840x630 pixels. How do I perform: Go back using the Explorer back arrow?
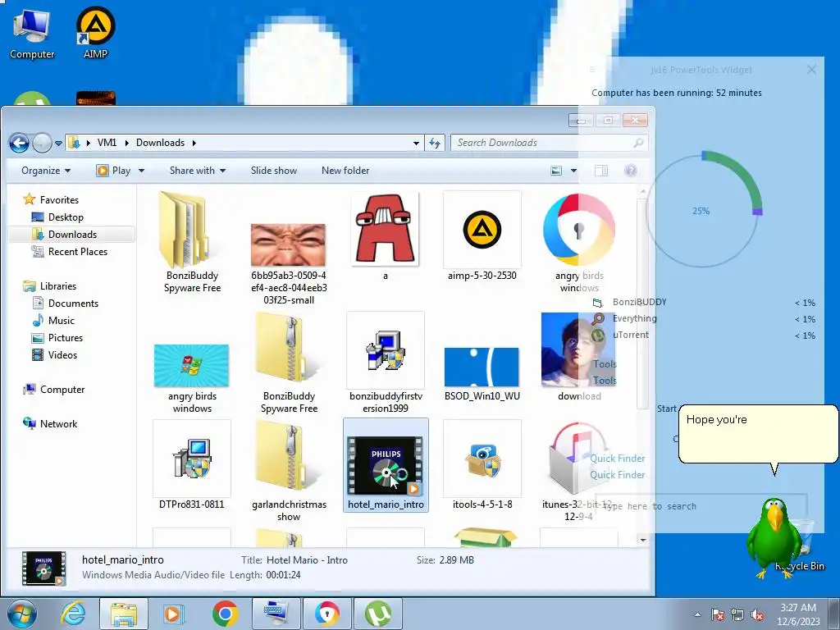coord(20,143)
